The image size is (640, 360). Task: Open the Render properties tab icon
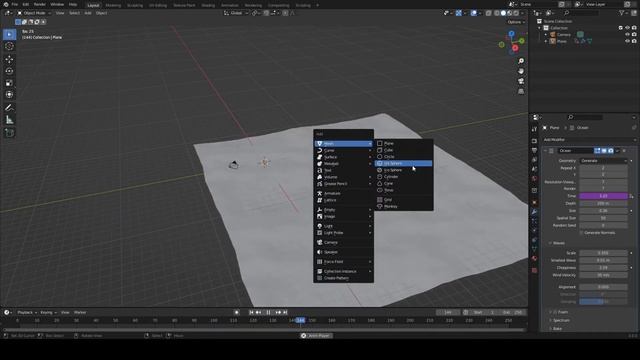point(534,141)
